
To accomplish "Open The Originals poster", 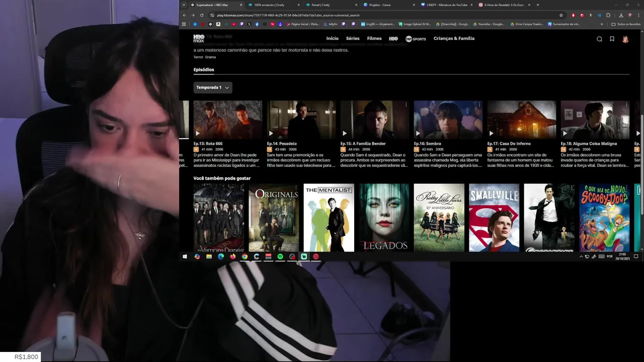I will pos(274,218).
